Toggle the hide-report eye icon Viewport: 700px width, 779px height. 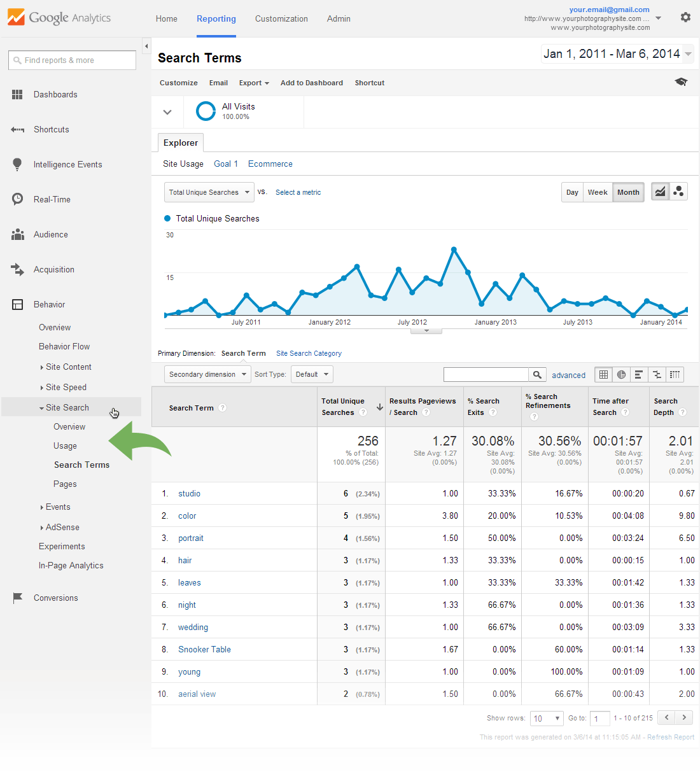(681, 82)
